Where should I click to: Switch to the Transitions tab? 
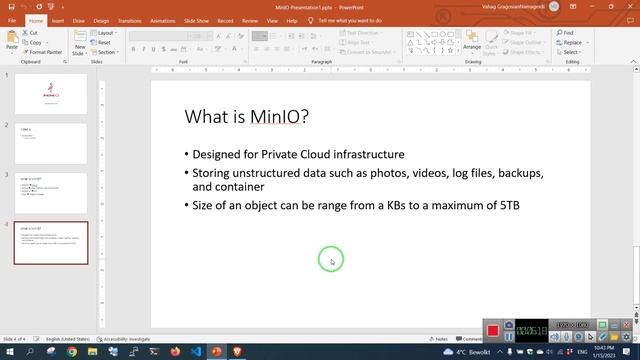click(129, 20)
